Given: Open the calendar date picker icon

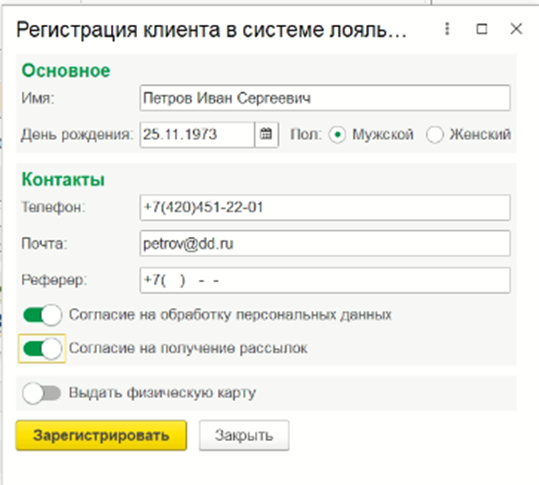Looking at the screenshot, I should [x=266, y=134].
